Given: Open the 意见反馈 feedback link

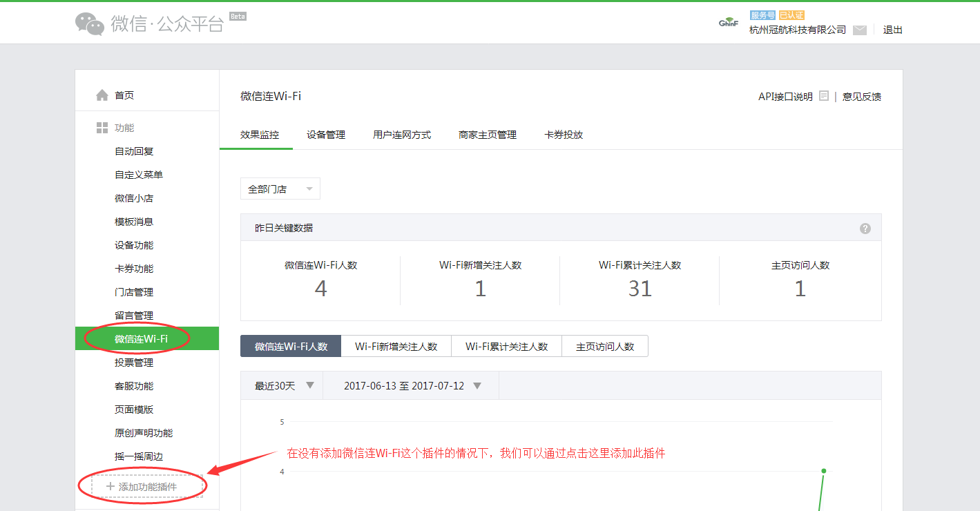Looking at the screenshot, I should click(x=861, y=97).
